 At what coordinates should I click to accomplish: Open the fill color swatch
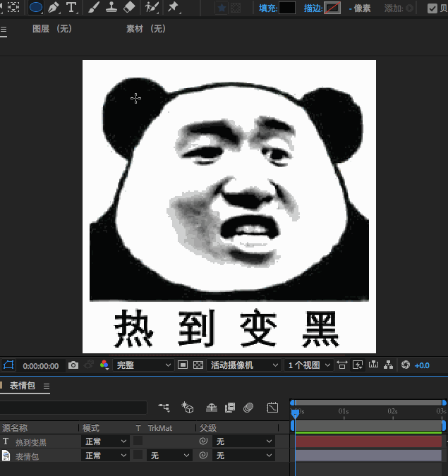(287, 8)
